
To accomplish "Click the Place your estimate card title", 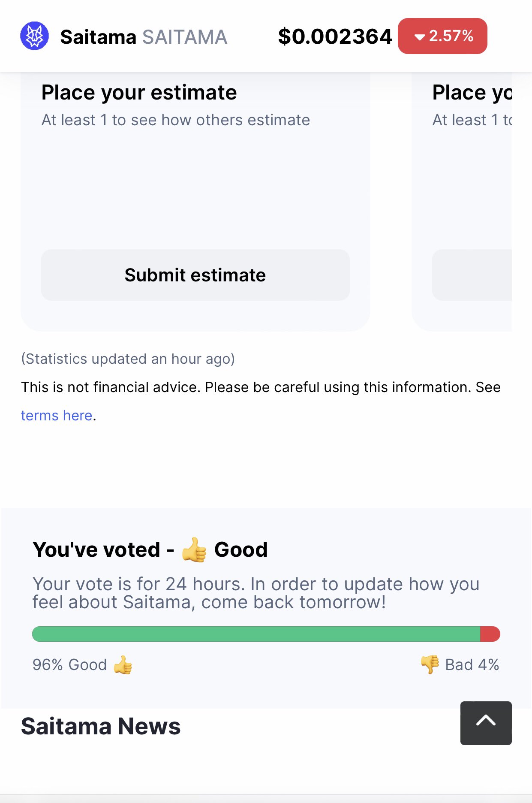I will (139, 93).
